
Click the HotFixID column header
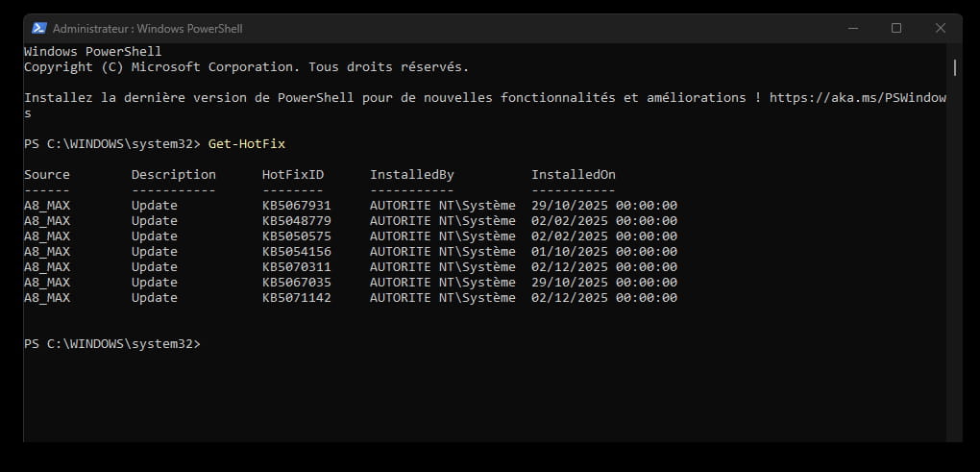pyautogui.click(x=292, y=175)
